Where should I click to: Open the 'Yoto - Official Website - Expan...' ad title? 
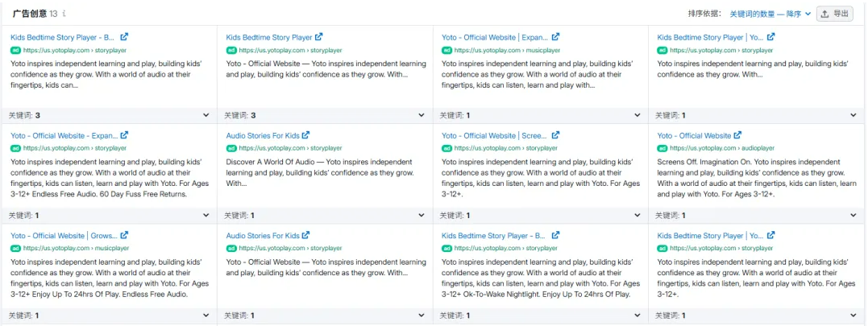64,135
